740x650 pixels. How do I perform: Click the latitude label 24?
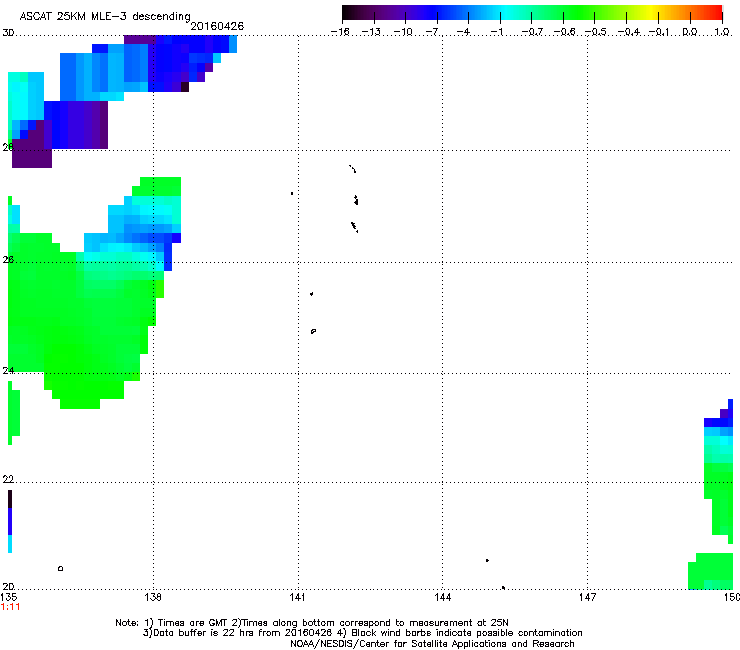point(8,371)
